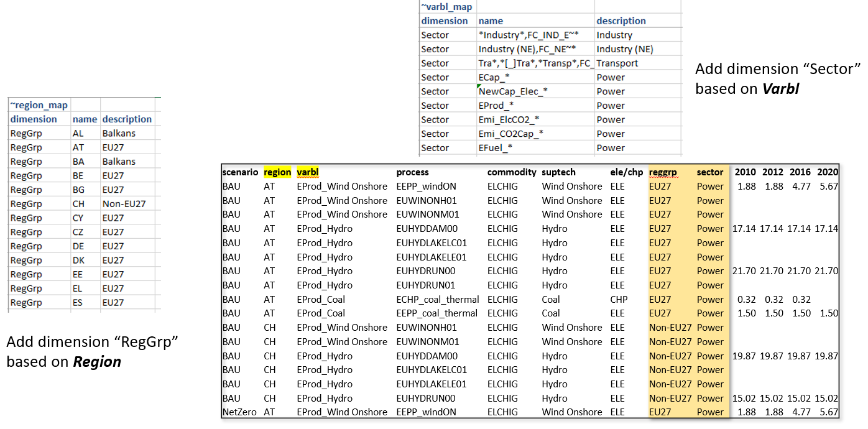868x429 pixels.
Task: Select the NetZero scenario cell
Action: coord(240,412)
